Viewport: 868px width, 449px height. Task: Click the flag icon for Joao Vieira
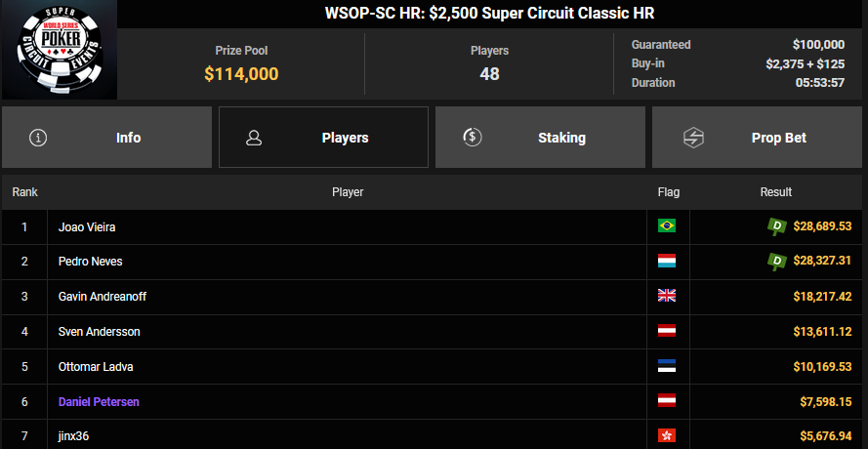point(667,226)
